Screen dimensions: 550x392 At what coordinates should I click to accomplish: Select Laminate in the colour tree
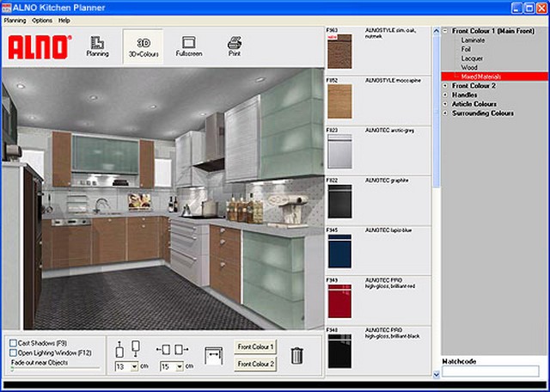click(473, 40)
